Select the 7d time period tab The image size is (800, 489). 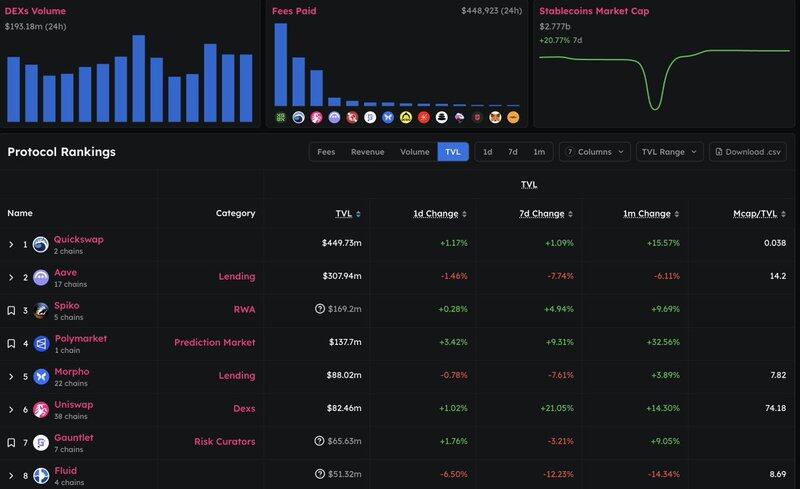(513, 152)
